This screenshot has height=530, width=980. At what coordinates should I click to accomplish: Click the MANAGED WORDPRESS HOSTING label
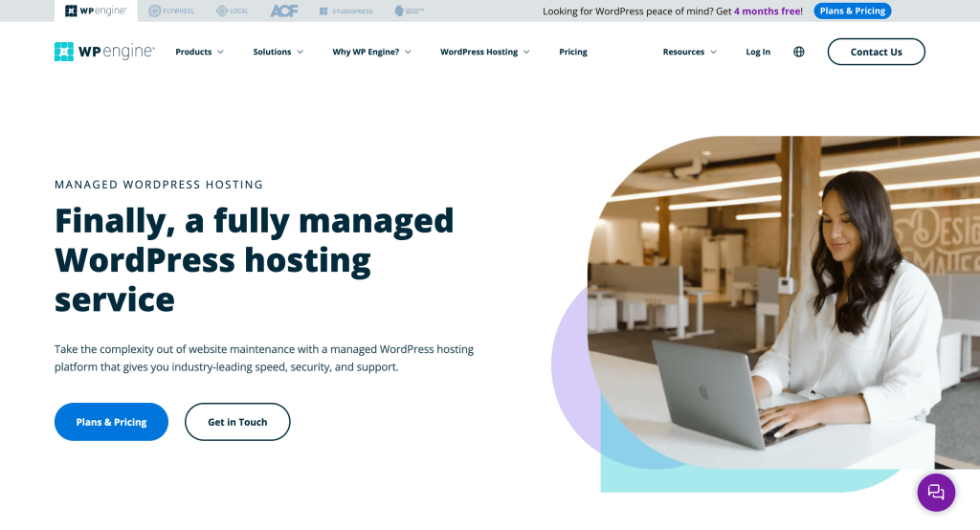click(159, 185)
